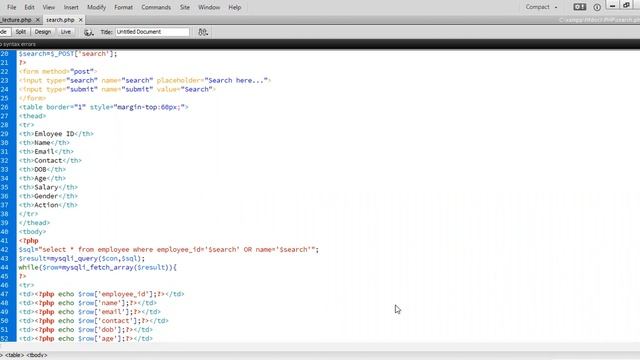Open the Compact workspace dropdown
Screen dimensions: 640x360
(541, 7)
